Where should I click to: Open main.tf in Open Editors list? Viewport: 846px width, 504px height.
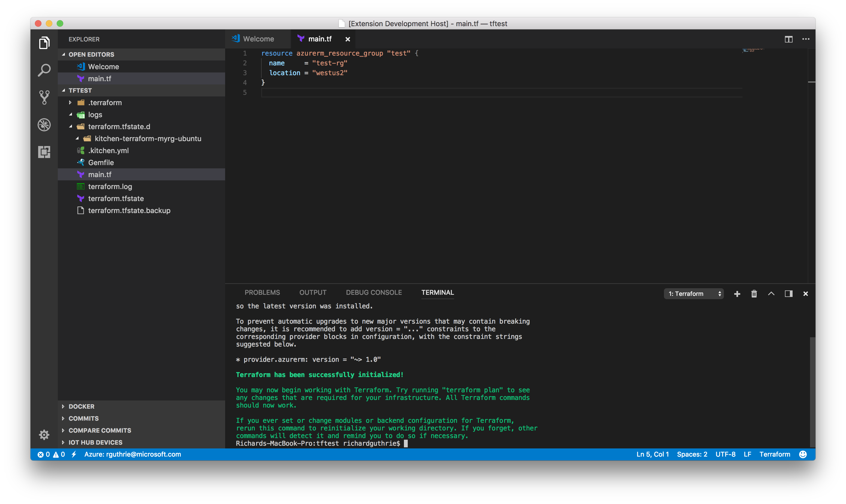(x=141, y=78)
